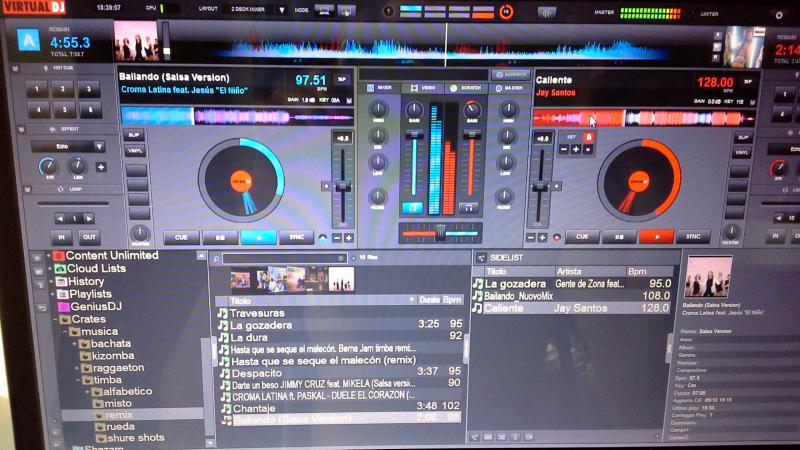Play the right deck
The width and height of the screenshot is (800, 450).
click(x=656, y=237)
